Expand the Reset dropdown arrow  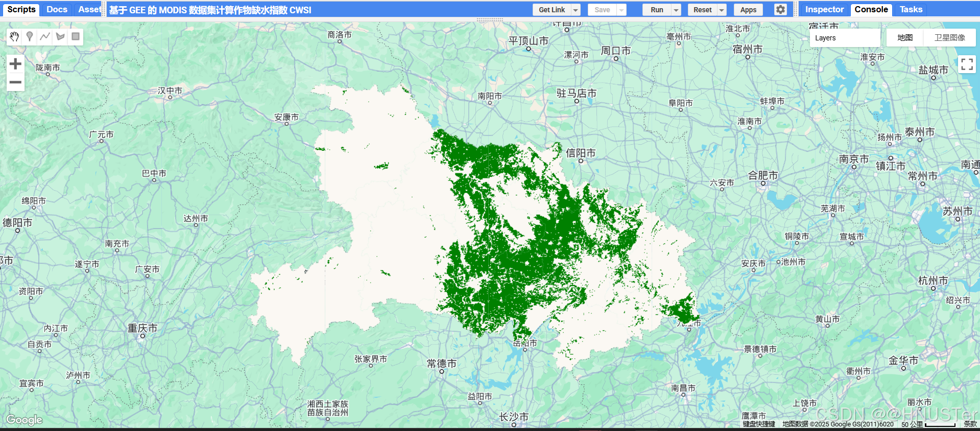(722, 10)
